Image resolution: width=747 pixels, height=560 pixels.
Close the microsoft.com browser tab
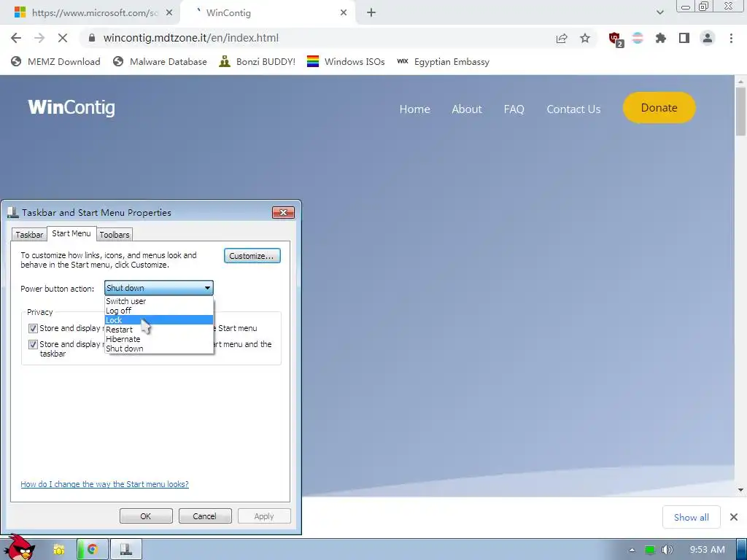coord(169,13)
